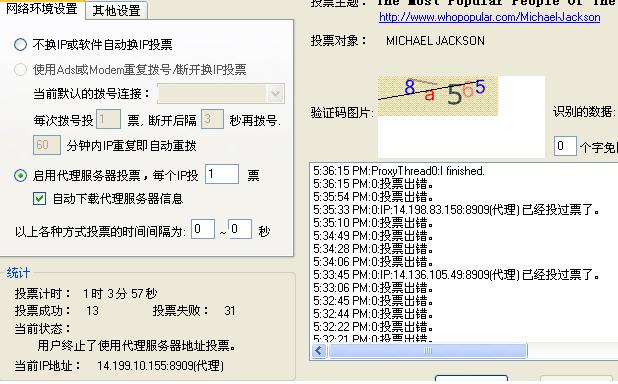Screen dimensions: 618x384
Task: Select 不换IP或软件自动换IP投票 radio option
Action: (20, 45)
